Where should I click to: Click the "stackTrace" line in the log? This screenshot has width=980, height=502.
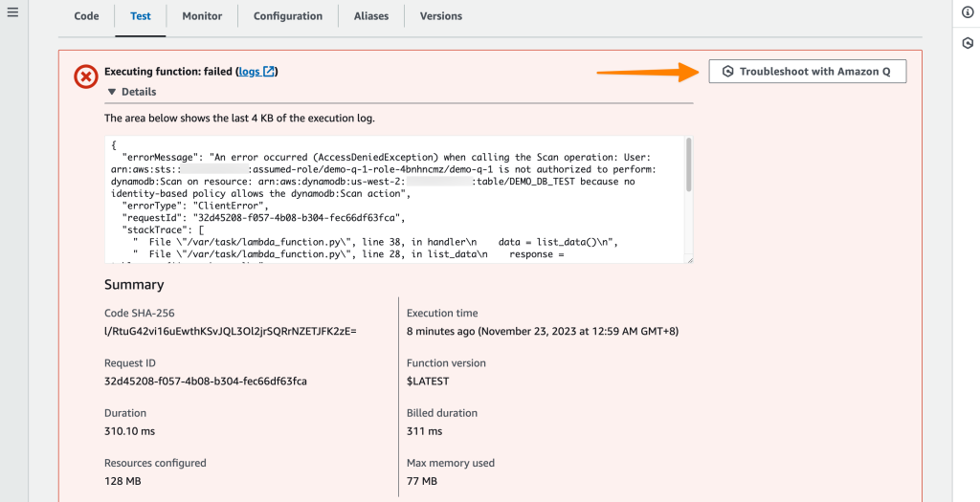[164, 229]
